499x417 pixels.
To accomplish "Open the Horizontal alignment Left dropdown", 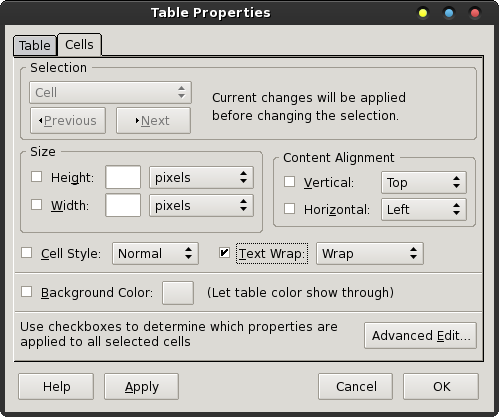I will point(424,209).
